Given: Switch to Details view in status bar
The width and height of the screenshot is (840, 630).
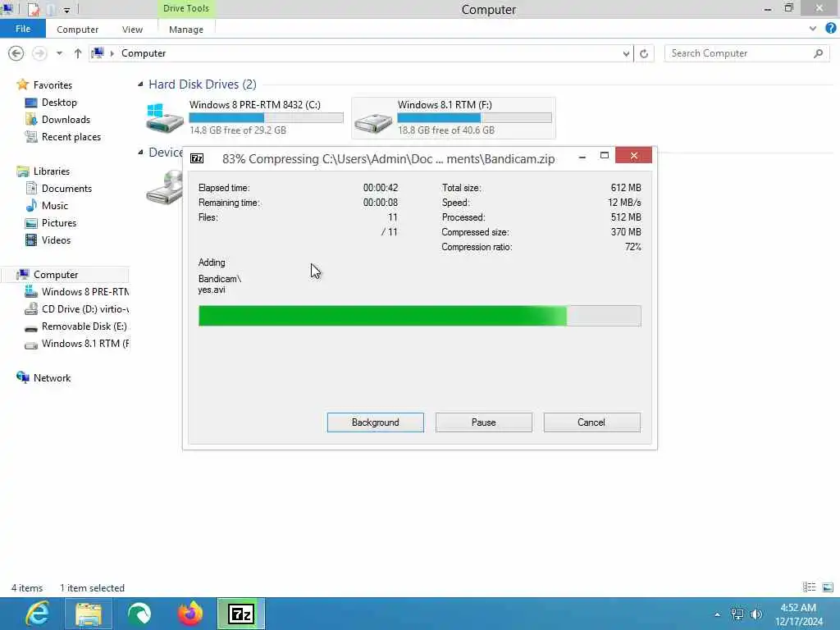Looking at the screenshot, I should point(809,587).
